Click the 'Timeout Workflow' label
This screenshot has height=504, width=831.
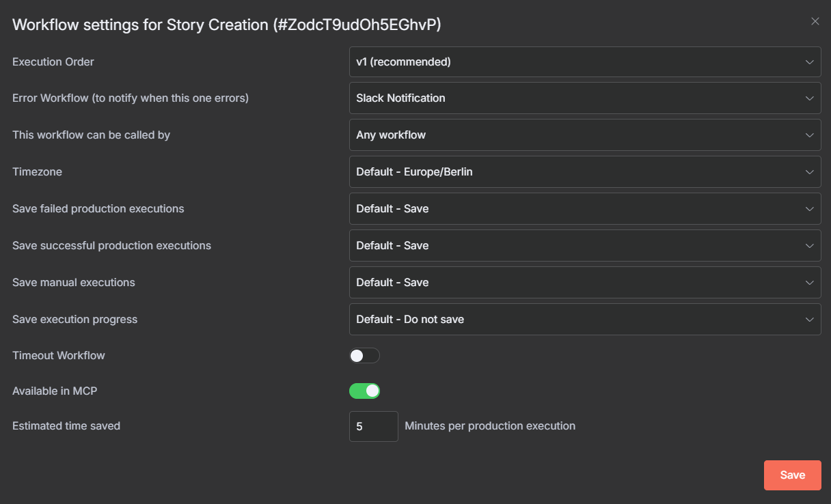[59, 355]
